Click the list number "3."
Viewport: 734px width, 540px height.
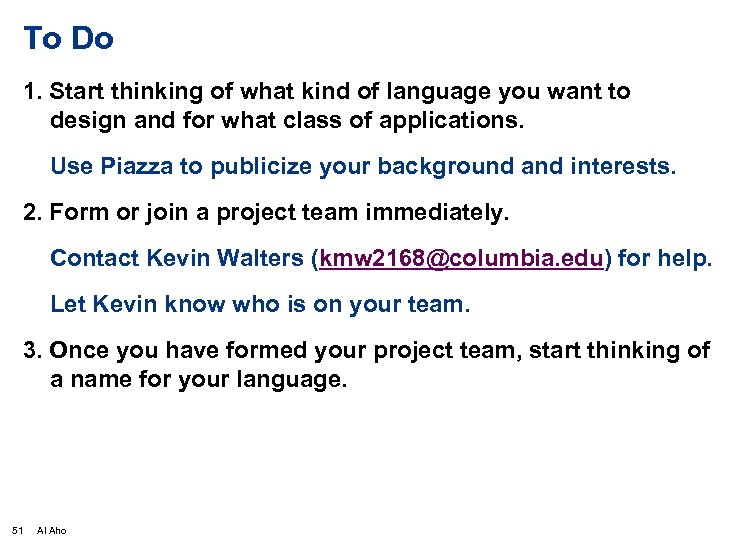pyautogui.click(x=33, y=350)
